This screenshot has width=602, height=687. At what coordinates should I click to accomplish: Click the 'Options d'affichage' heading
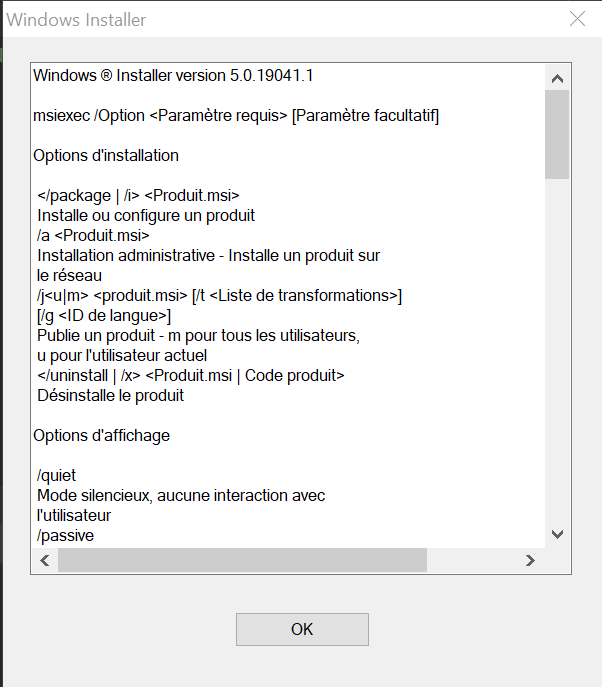pyautogui.click(x=102, y=436)
